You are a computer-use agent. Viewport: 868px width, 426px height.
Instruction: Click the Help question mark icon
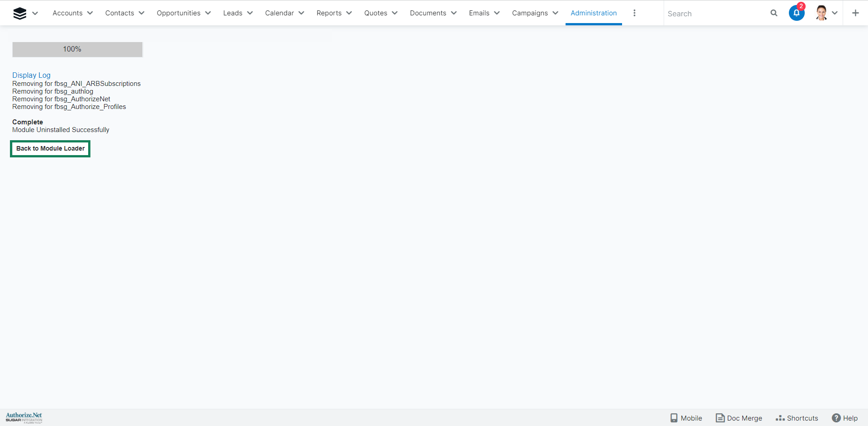click(836, 418)
